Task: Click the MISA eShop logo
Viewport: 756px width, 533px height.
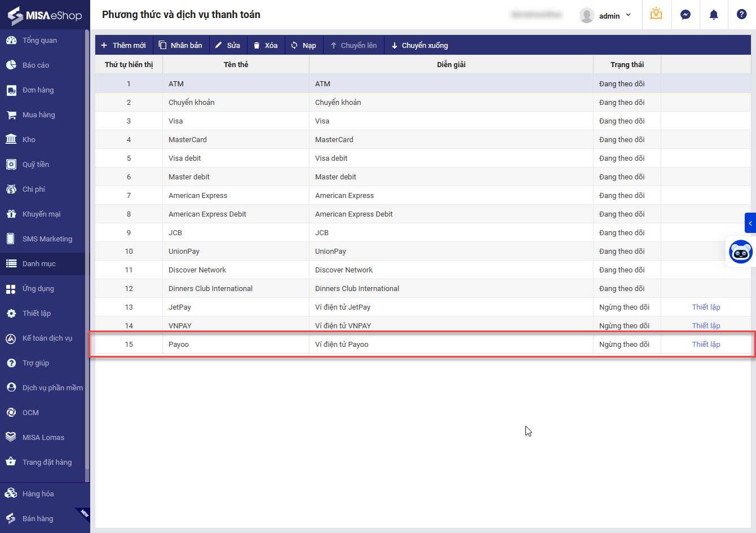Action: pos(45,15)
